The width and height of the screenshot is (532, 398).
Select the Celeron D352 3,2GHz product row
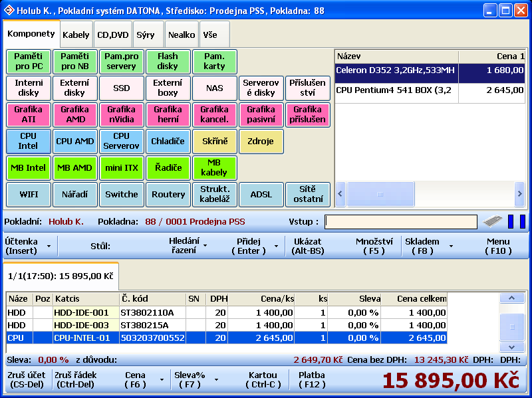(x=430, y=73)
